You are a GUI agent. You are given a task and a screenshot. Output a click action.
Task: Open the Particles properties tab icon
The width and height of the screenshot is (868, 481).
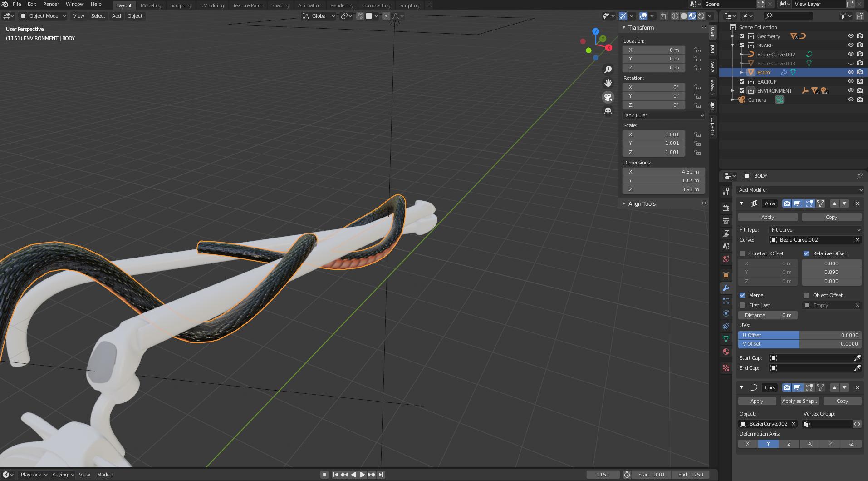coord(726,301)
